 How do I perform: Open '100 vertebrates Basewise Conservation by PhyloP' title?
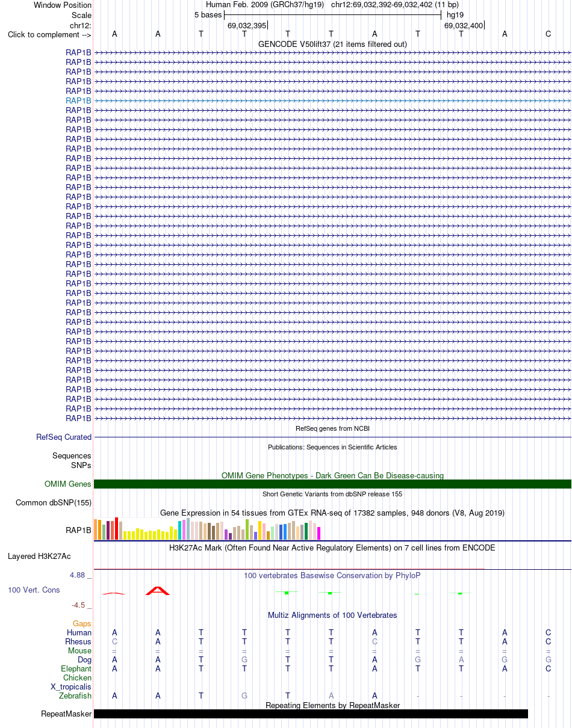coord(332,575)
